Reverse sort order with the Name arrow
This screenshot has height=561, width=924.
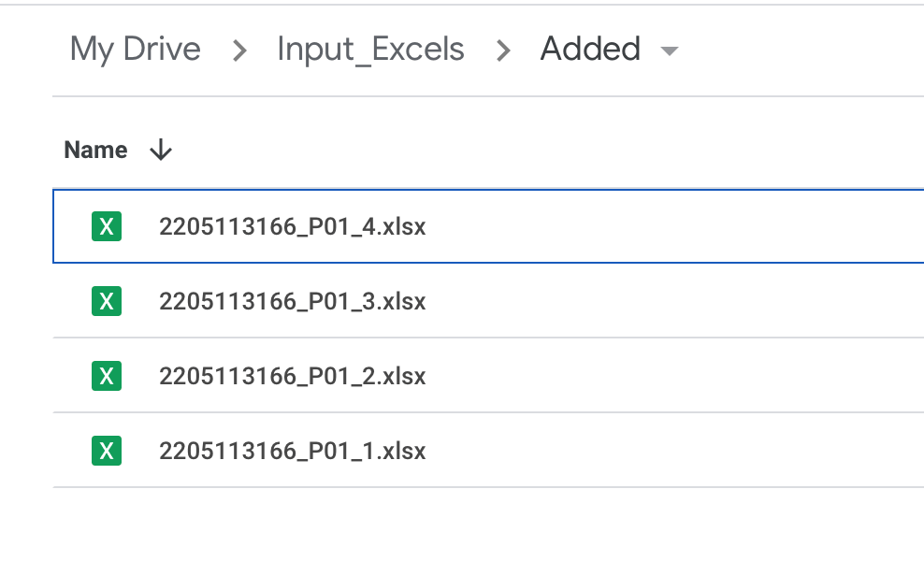point(161,150)
